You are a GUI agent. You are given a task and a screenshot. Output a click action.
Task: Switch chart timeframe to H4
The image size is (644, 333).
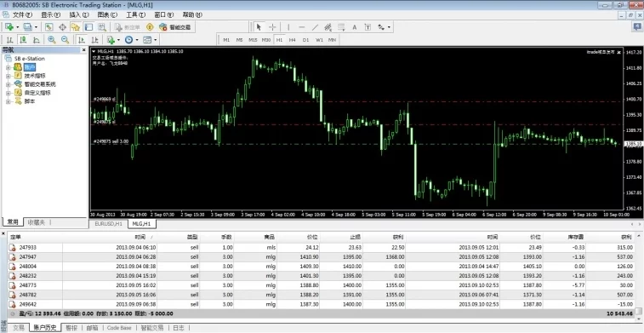(292, 40)
